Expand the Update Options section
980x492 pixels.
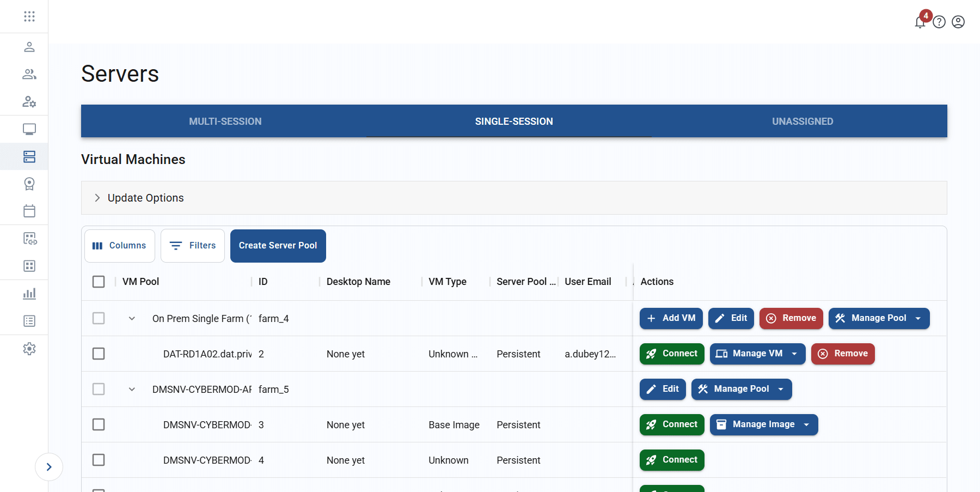click(97, 198)
